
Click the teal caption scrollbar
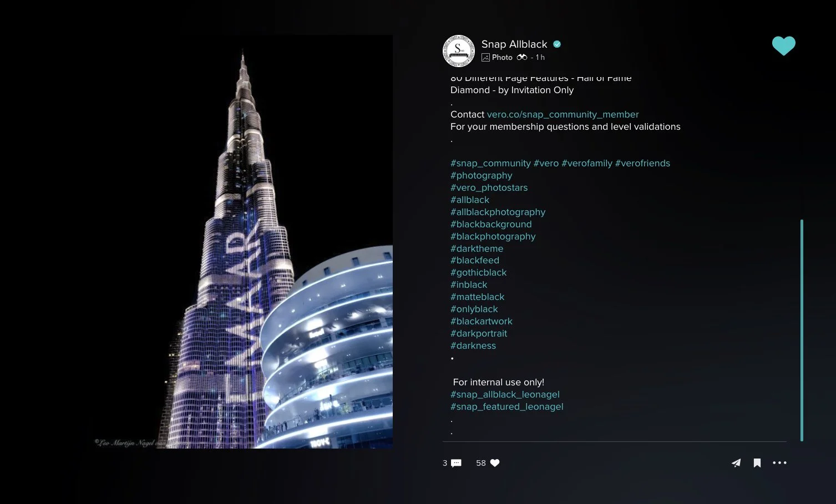click(x=802, y=330)
